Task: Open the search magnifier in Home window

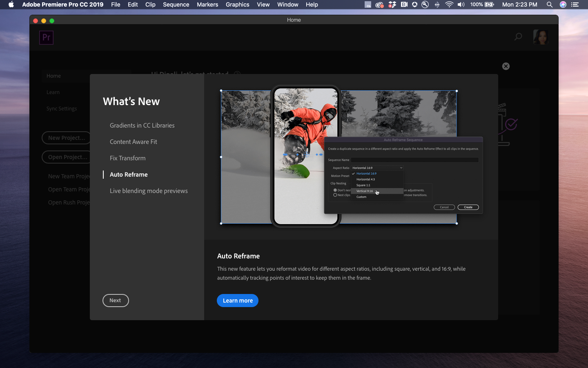Action: [518, 37]
